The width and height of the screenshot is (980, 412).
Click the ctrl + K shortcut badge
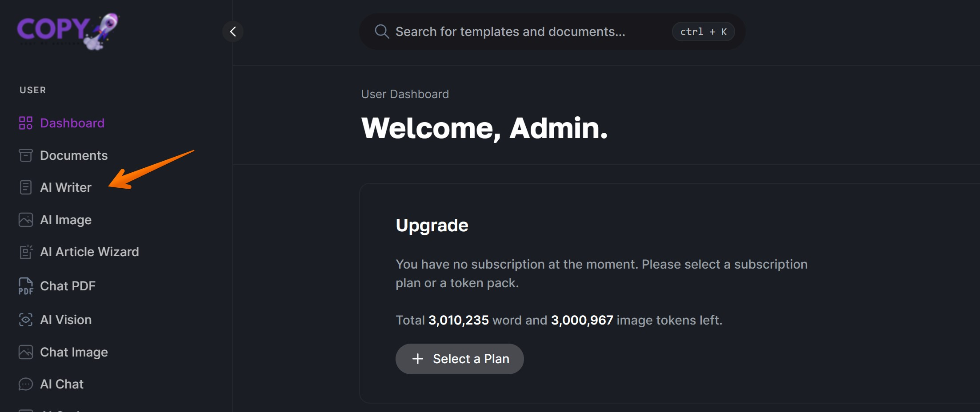pos(703,32)
